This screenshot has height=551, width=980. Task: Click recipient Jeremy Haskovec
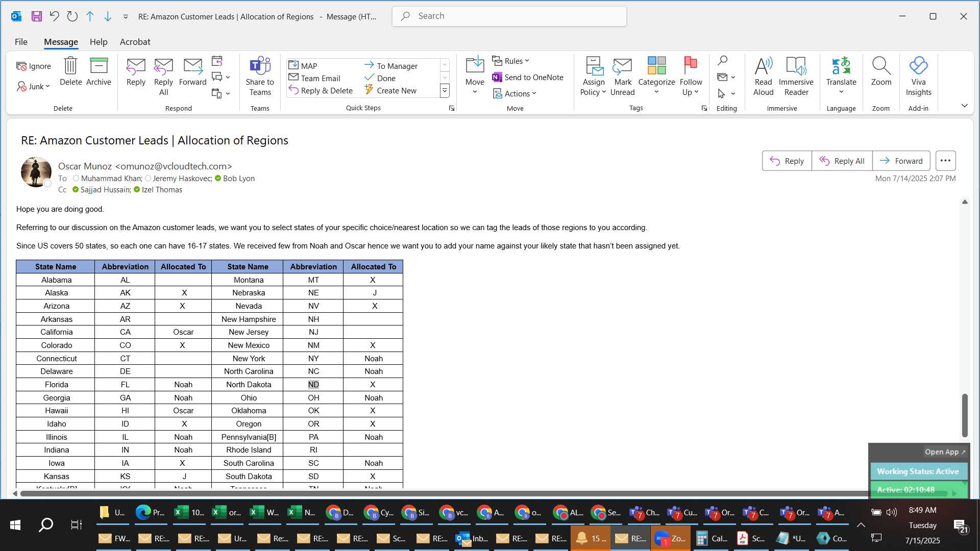point(182,179)
